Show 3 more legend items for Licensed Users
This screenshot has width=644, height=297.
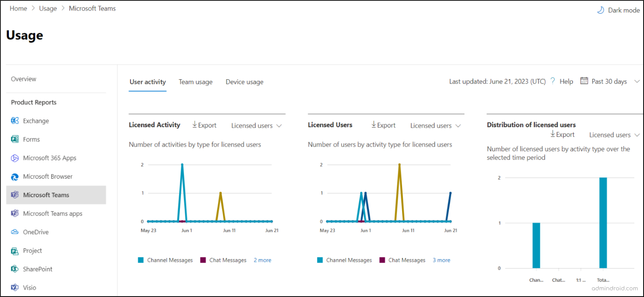pyautogui.click(x=441, y=260)
